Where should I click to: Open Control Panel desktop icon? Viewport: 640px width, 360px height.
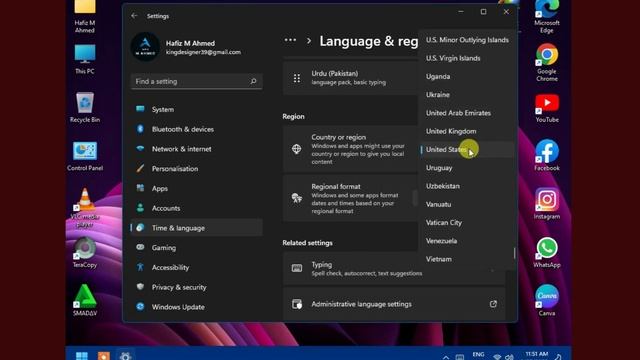coord(85,156)
